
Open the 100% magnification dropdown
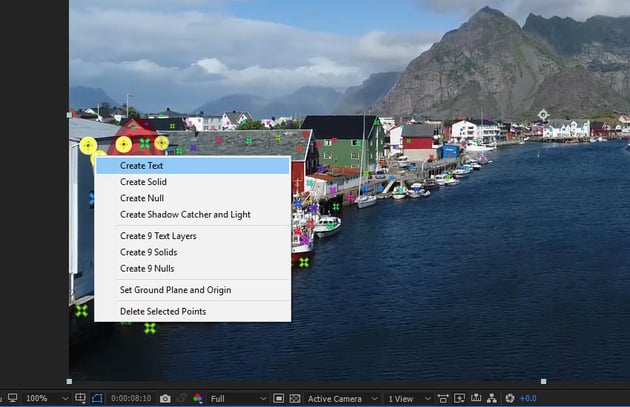tap(42, 399)
